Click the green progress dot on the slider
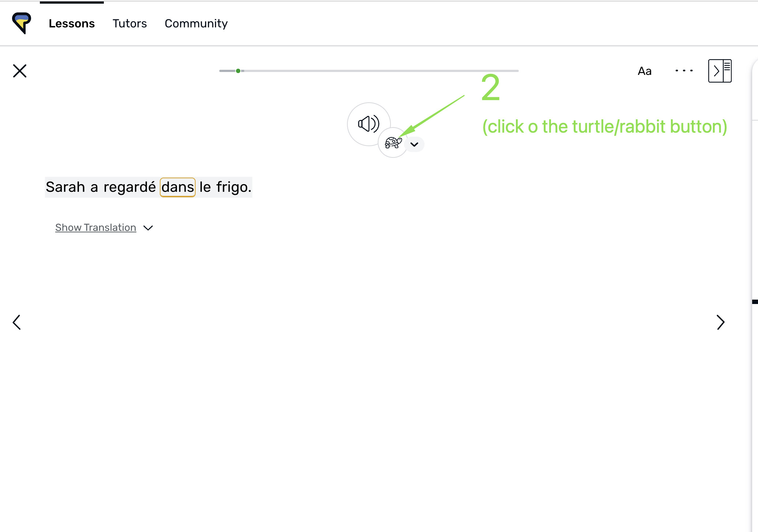The image size is (758, 532). pos(238,71)
